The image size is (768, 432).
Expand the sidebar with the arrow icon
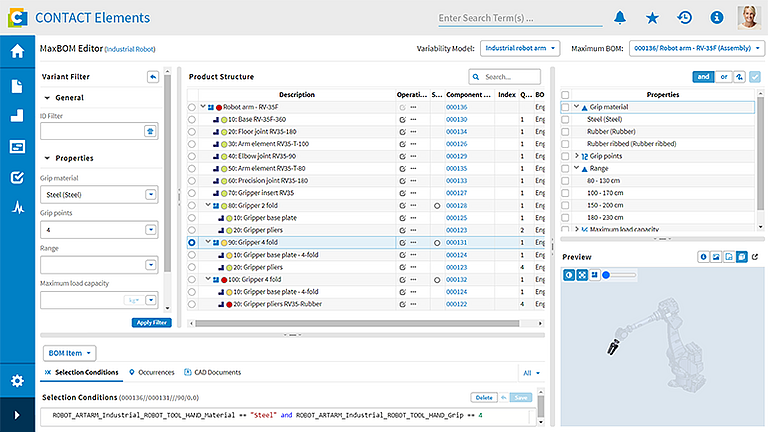tap(17, 415)
